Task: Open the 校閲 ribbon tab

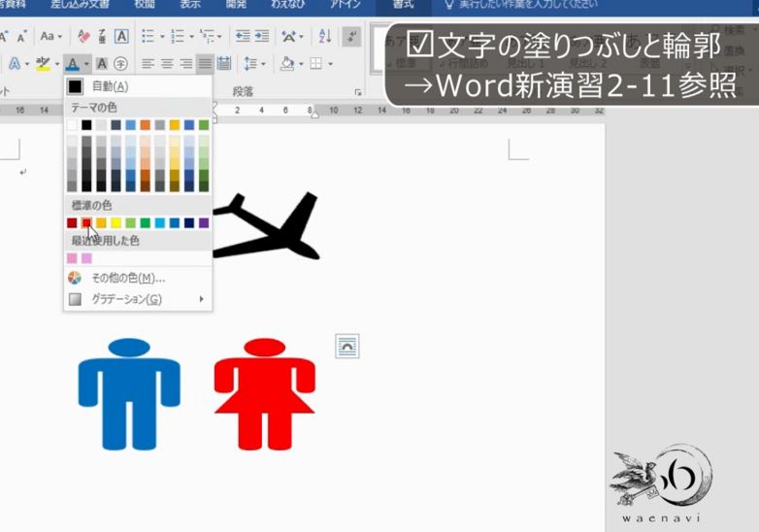Action: click(x=145, y=4)
